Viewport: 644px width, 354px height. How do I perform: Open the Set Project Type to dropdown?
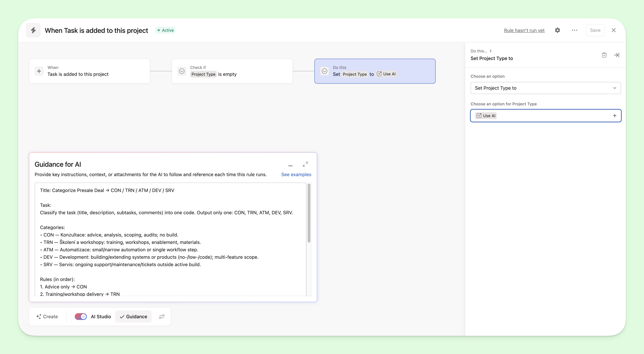click(x=546, y=88)
